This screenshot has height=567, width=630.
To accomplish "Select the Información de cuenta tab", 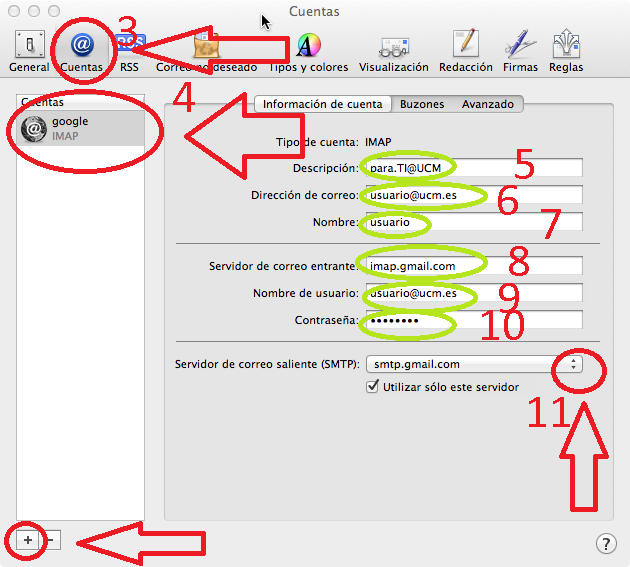I will (322, 104).
